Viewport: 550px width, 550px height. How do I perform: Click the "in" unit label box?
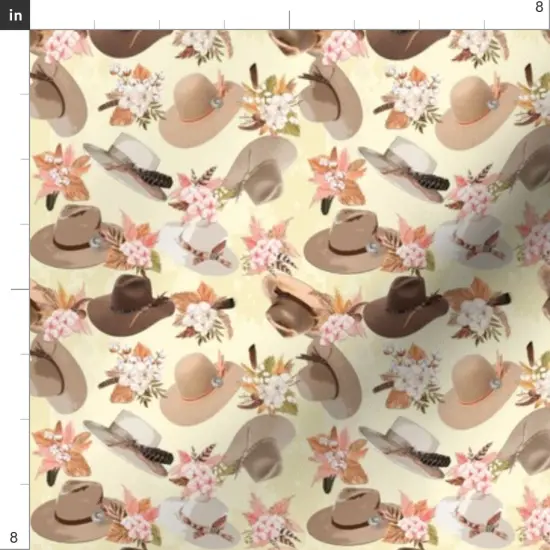[15, 15]
